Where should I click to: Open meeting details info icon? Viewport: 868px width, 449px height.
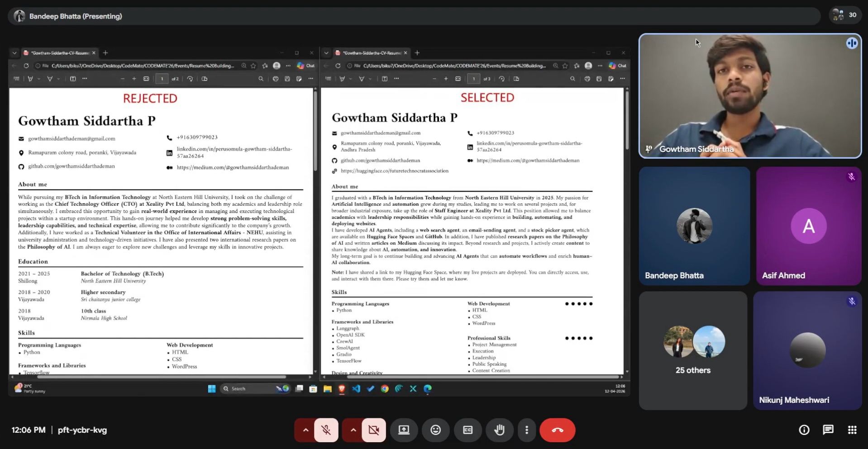(x=804, y=430)
